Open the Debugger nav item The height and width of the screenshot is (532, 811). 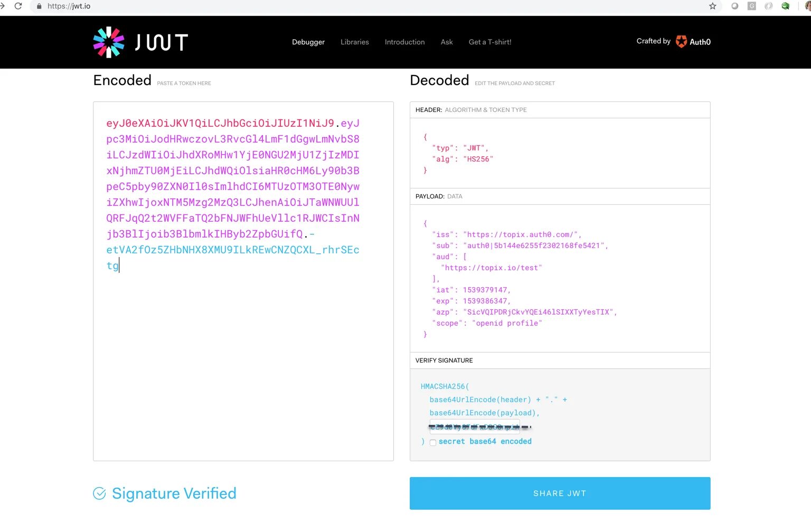308,42
